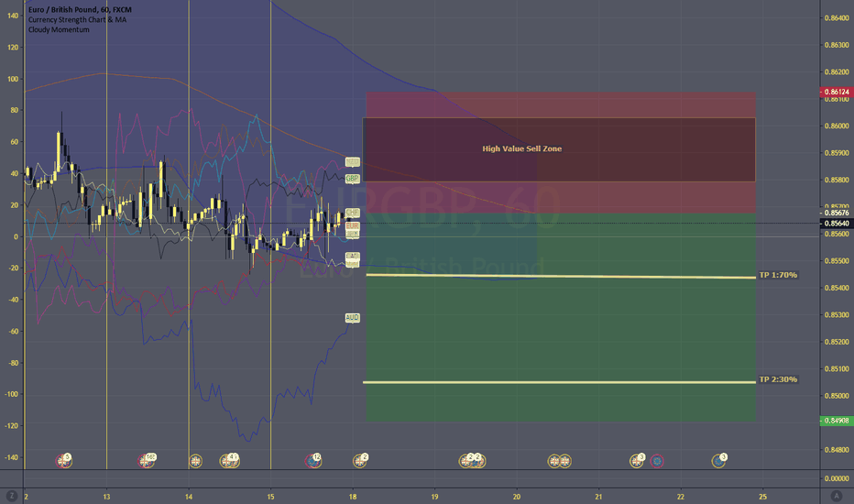Click pink circled event marker near 22

point(657,461)
